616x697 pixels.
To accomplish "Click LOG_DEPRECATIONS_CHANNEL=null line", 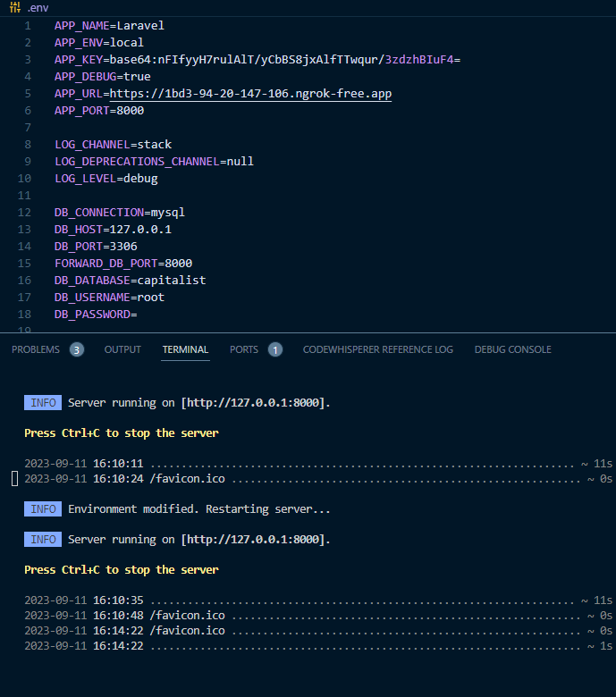I will [154, 162].
